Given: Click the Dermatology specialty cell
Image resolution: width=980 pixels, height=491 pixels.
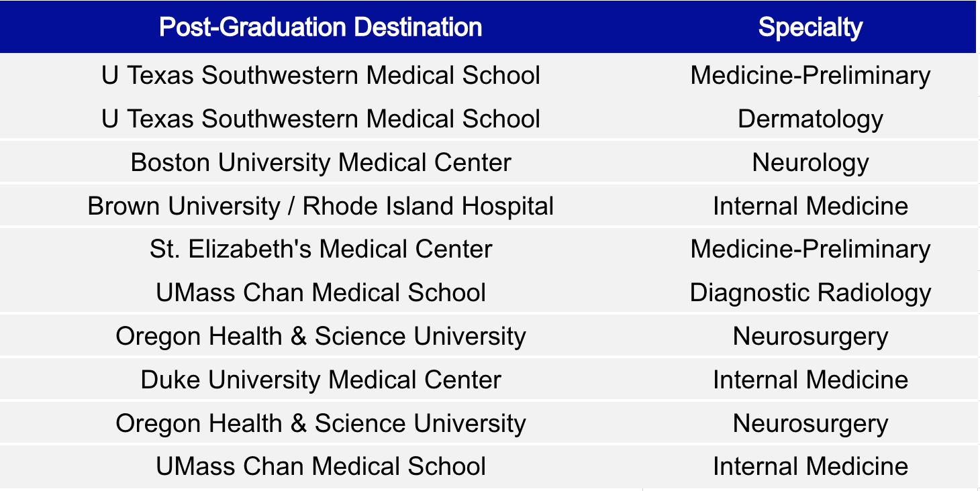Looking at the screenshot, I should pos(810,119).
